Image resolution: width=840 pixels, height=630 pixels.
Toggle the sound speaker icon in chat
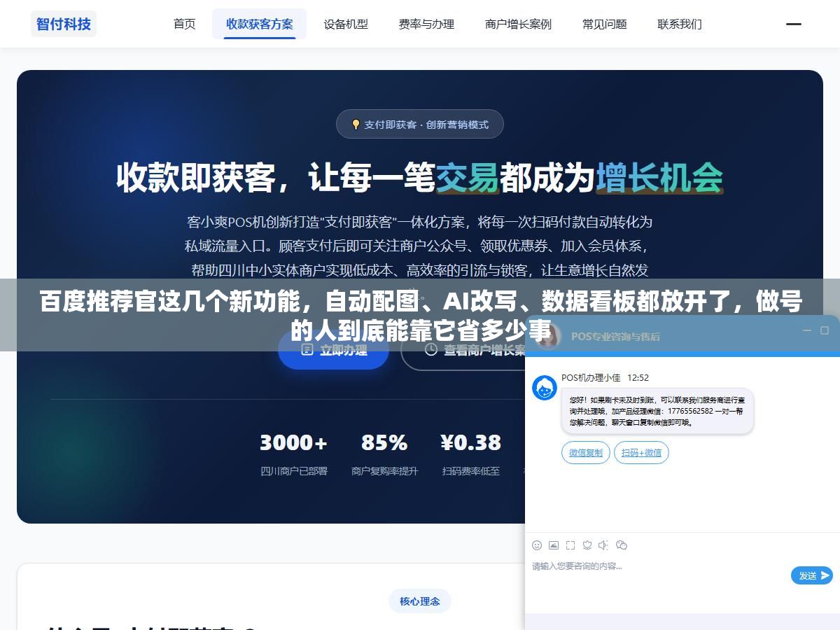click(x=603, y=545)
